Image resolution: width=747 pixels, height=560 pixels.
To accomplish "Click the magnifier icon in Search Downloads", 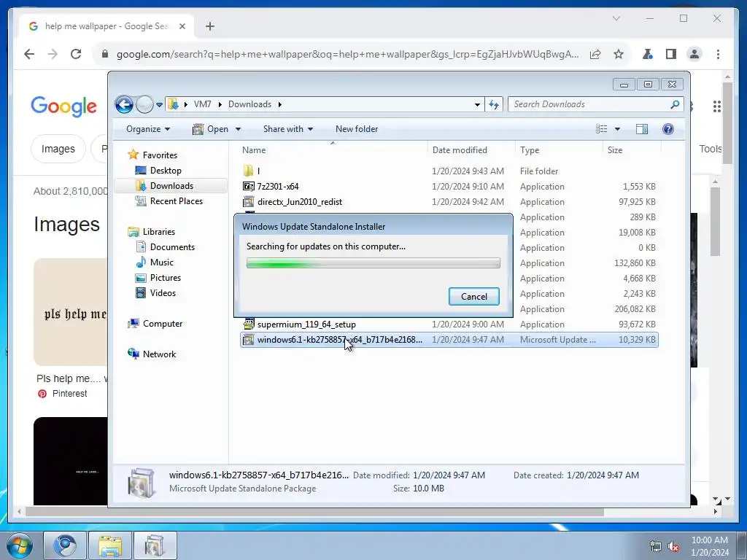I will (x=675, y=104).
